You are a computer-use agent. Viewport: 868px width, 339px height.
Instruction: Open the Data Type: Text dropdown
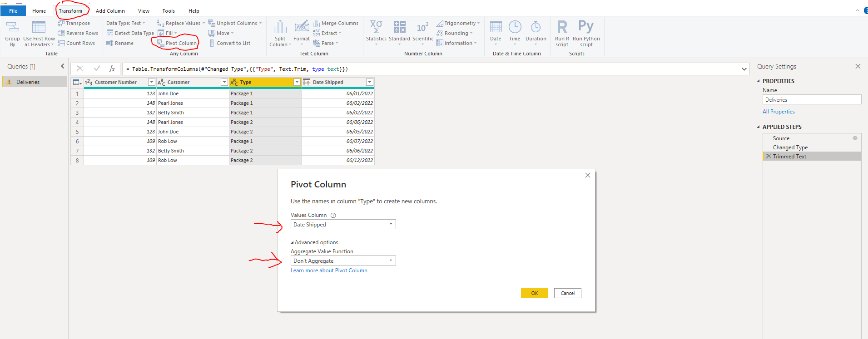(126, 23)
